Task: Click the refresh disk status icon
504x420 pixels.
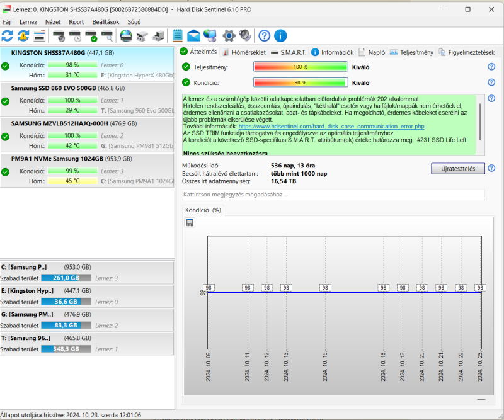Action: click(x=8, y=36)
